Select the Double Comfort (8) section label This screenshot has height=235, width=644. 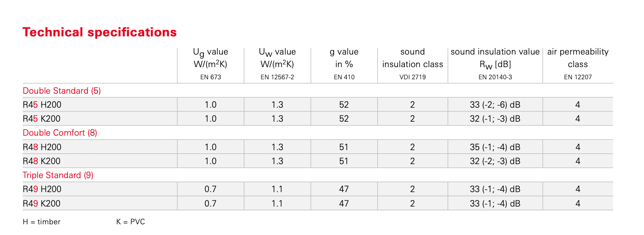pos(60,133)
